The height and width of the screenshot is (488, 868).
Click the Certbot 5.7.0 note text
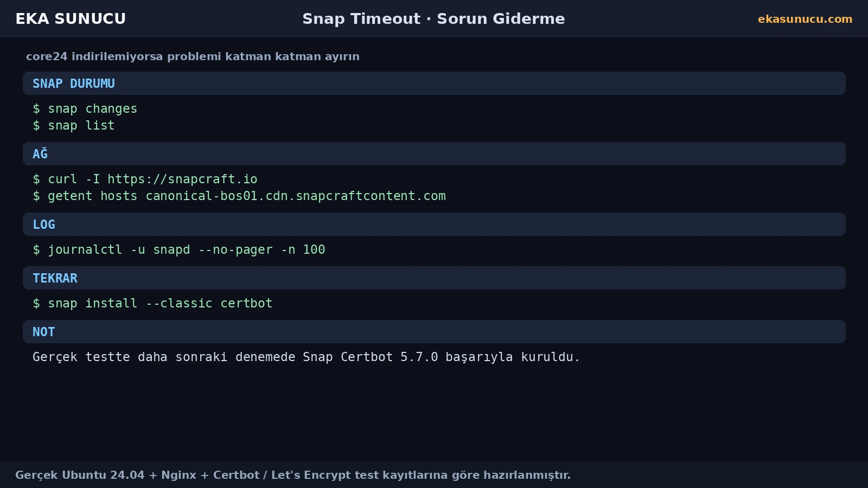(x=307, y=357)
